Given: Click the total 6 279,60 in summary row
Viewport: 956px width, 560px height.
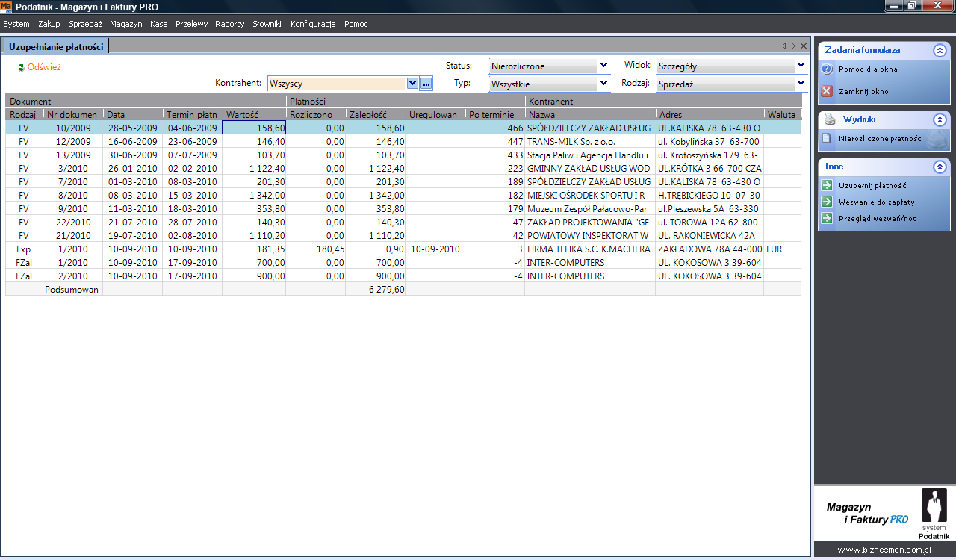Looking at the screenshot, I should pyautogui.click(x=375, y=289).
